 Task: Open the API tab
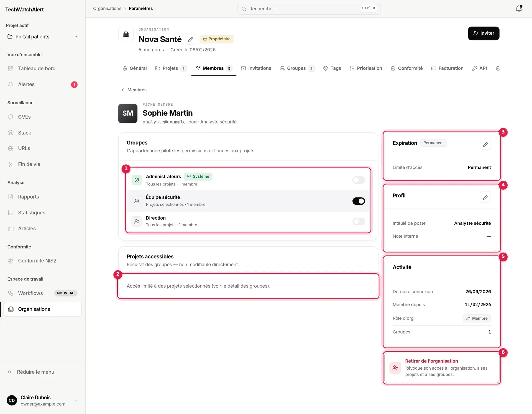(480, 68)
